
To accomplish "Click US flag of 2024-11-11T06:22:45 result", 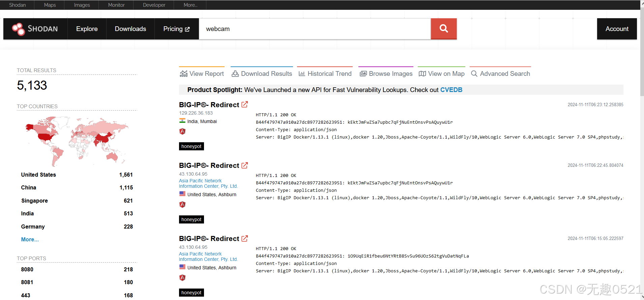I will pos(182,194).
